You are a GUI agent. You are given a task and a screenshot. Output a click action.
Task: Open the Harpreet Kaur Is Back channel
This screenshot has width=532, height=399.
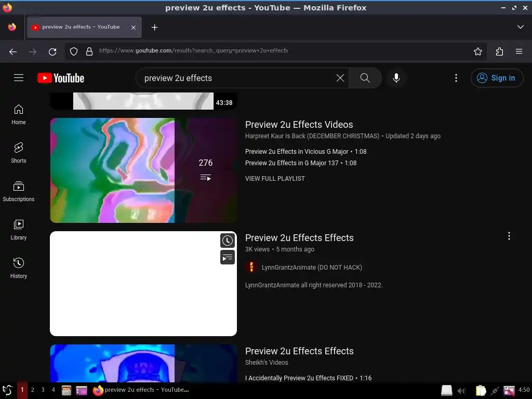point(312,136)
